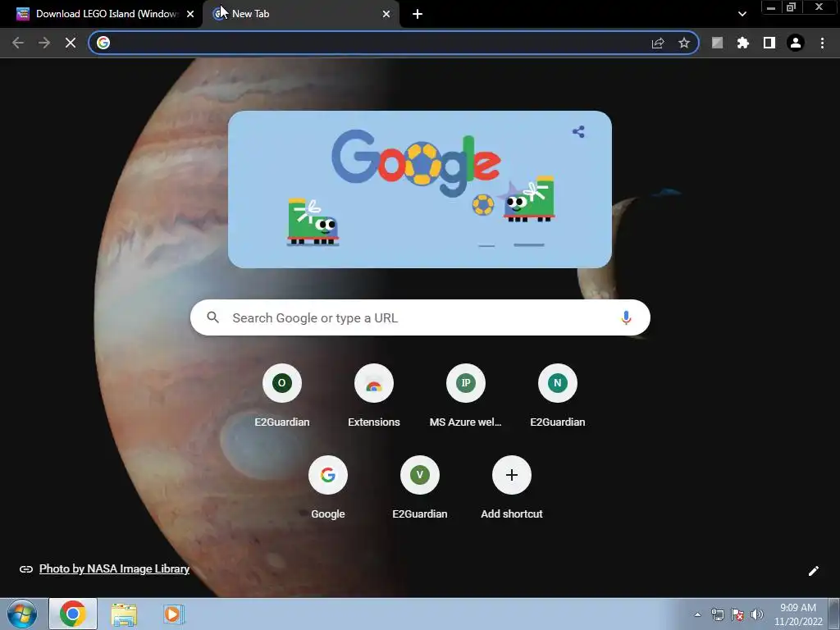Share the Google Doodle
This screenshot has width=840, height=630.
[578, 132]
